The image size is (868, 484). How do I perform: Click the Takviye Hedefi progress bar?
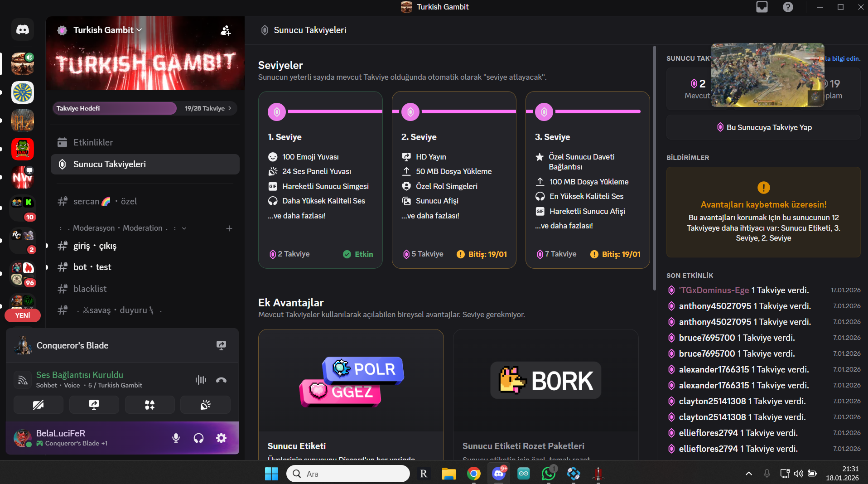pyautogui.click(x=145, y=108)
